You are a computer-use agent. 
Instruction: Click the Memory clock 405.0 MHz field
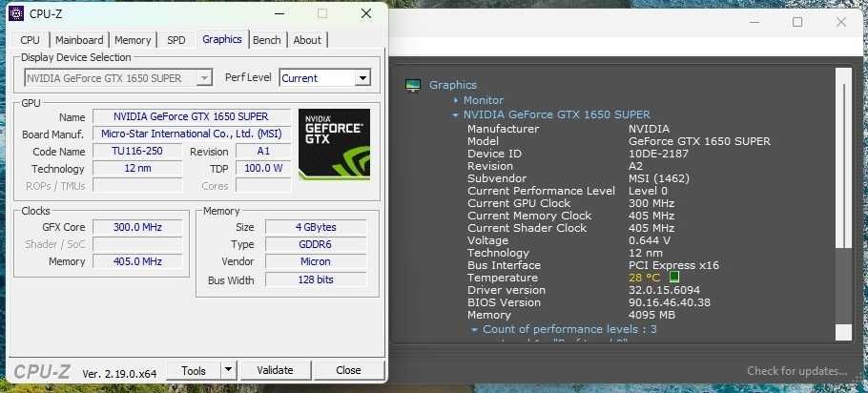pyautogui.click(x=137, y=261)
